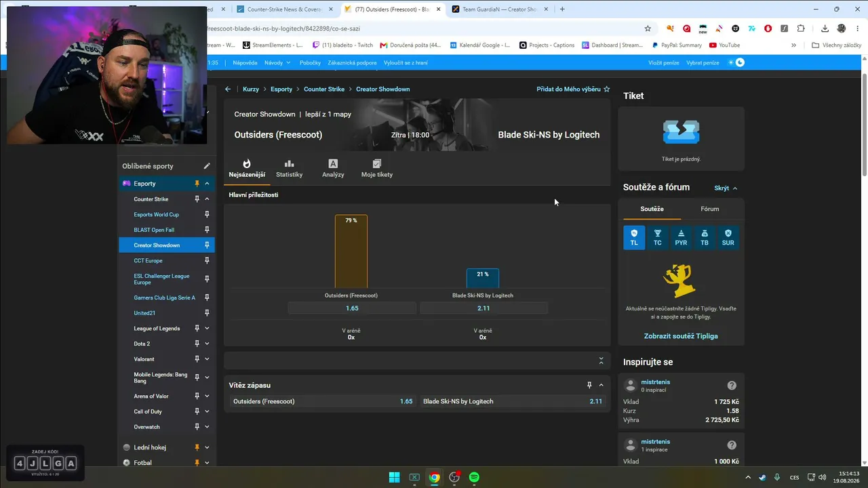Open the Opera-logo extension icon
Image resolution: width=868 pixels, height=488 pixels.
coord(768,28)
